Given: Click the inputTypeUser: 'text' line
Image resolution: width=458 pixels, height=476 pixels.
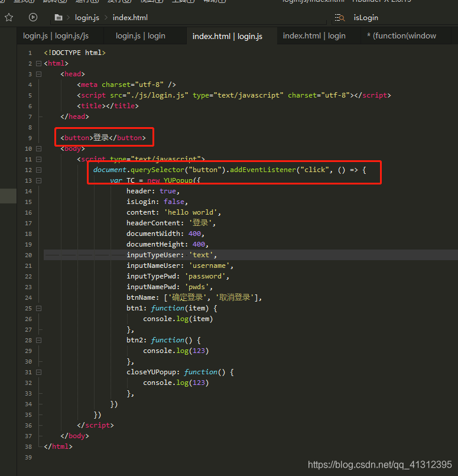Looking at the screenshot, I should [171, 255].
